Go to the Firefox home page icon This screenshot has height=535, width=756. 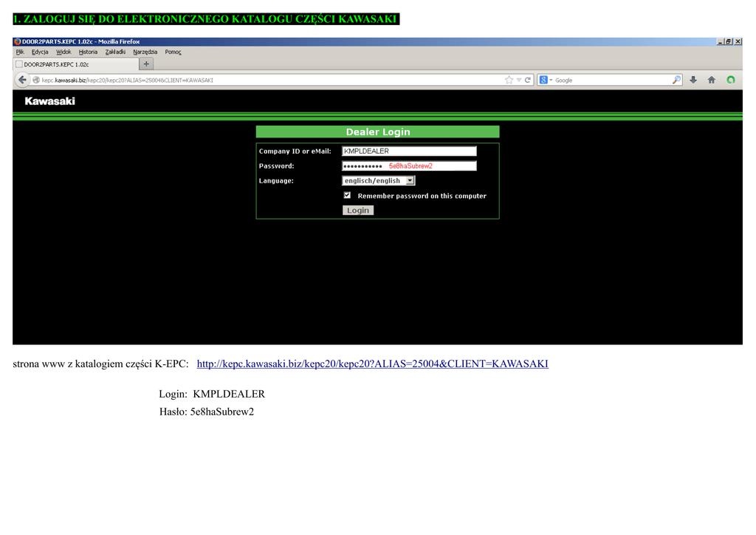pyautogui.click(x=712, y=80)
